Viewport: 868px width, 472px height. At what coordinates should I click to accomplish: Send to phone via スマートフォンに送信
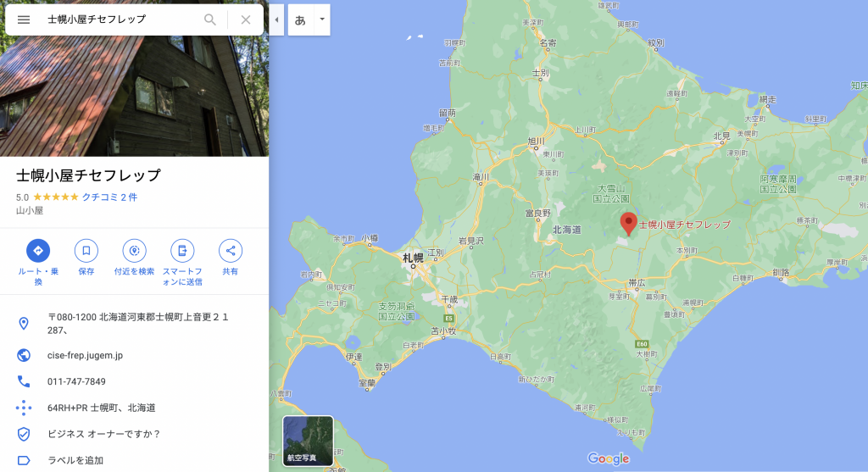181,250
